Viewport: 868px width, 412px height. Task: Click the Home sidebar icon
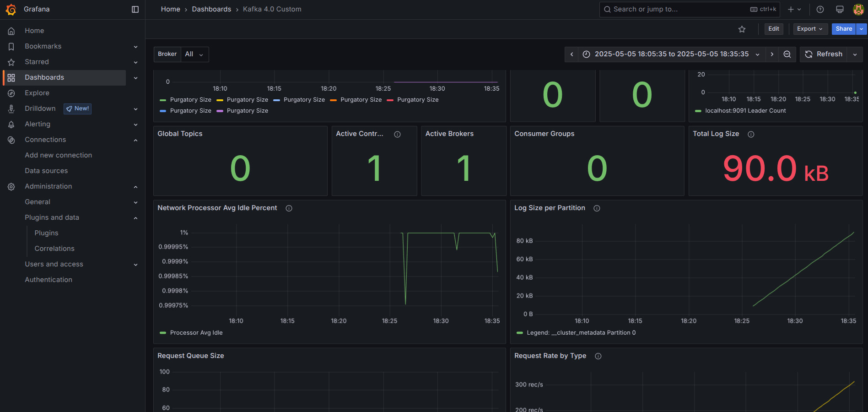11,31
